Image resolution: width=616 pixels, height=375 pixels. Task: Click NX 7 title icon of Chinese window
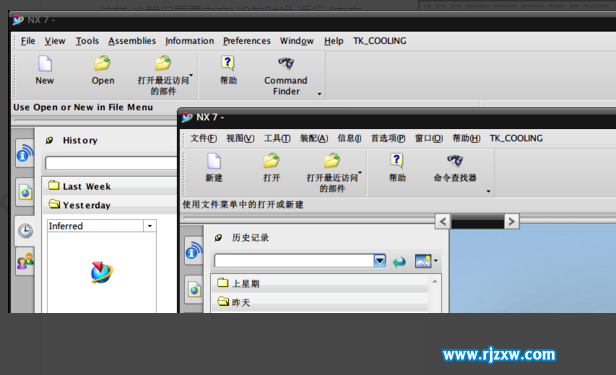tap(187, 117)
